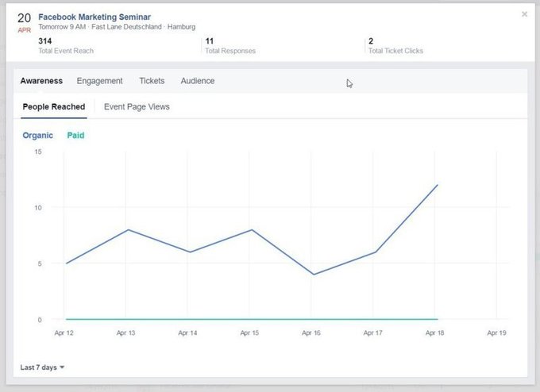Switch to the Engagement tab
This screenshot has width=540, height=392.
tap(99, 81)
